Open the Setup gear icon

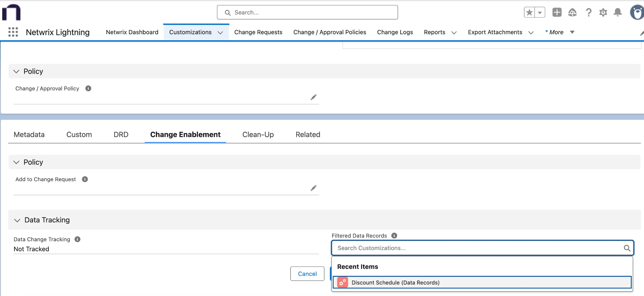point(603,12)
